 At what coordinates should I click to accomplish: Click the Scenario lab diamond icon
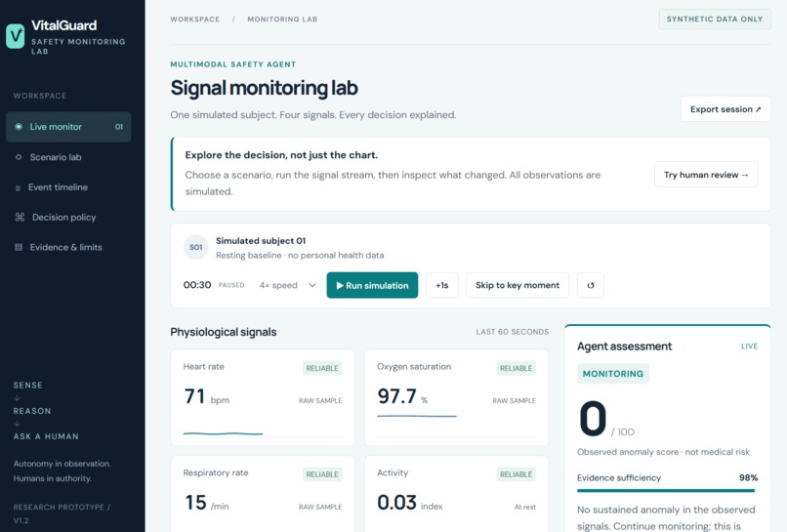coord(19,157)
